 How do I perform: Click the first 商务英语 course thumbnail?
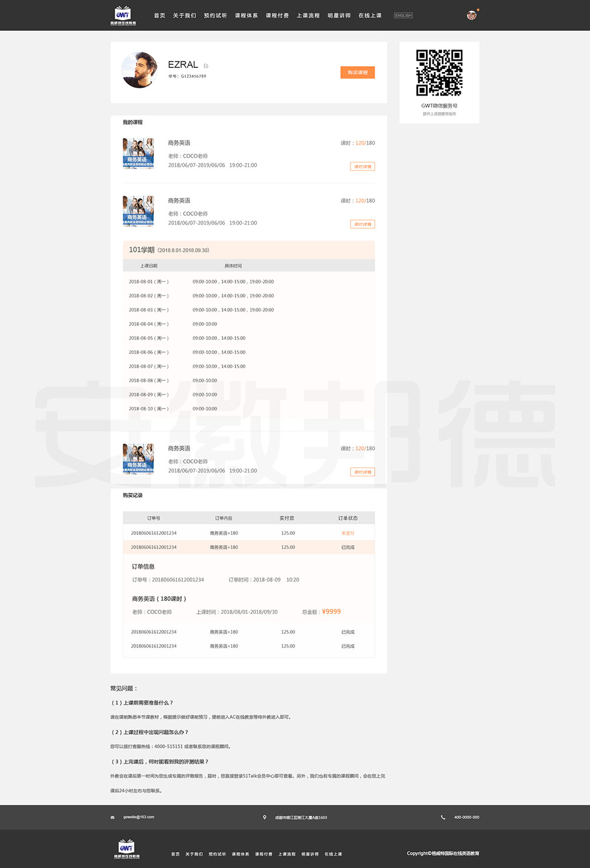tap(138, 153)
